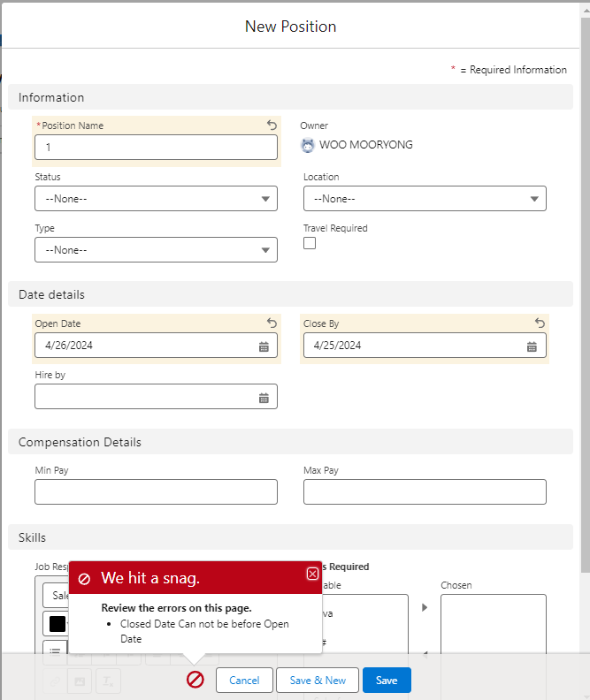Expand the Status dropdown

[x=156, y=199]
